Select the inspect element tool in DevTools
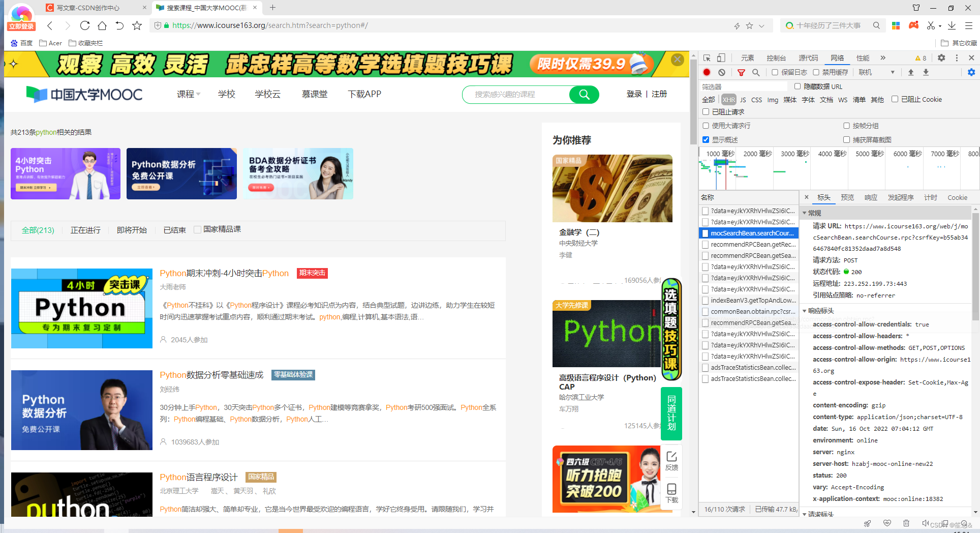980x533 pixels. click(707, 57)
